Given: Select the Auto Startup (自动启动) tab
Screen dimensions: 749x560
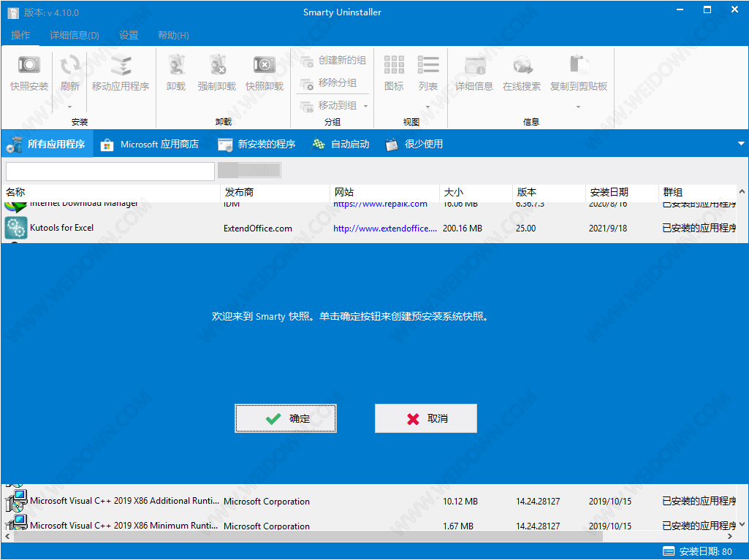Looking at the screenshot, I should point(341,145).
